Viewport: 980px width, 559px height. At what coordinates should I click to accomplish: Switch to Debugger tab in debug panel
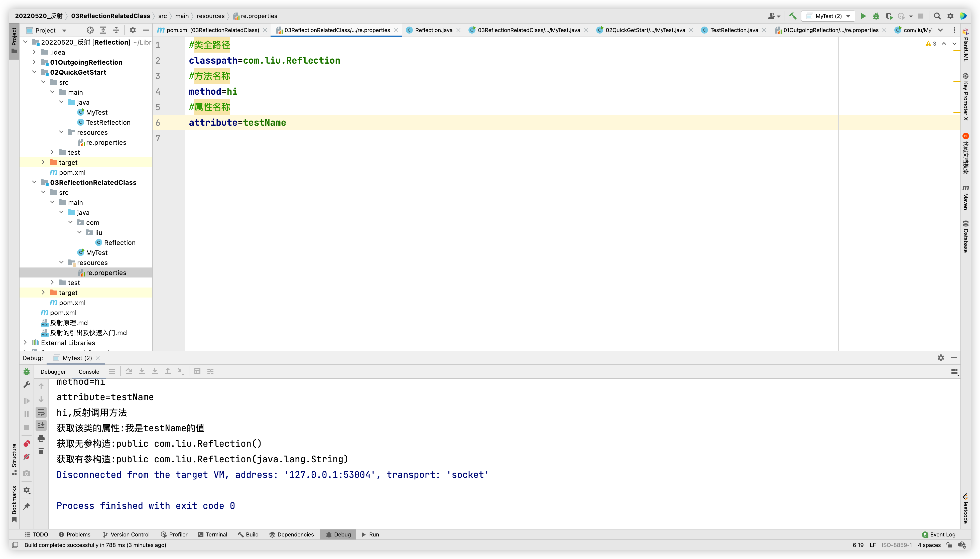(x=53, y=371)
